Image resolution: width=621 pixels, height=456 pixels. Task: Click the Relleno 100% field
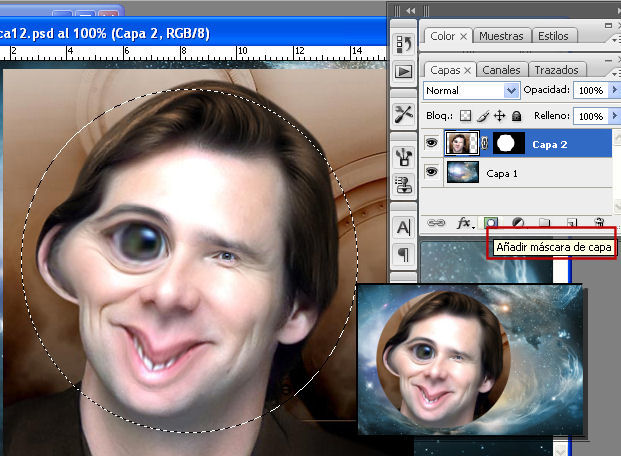[x=591, y=116]
